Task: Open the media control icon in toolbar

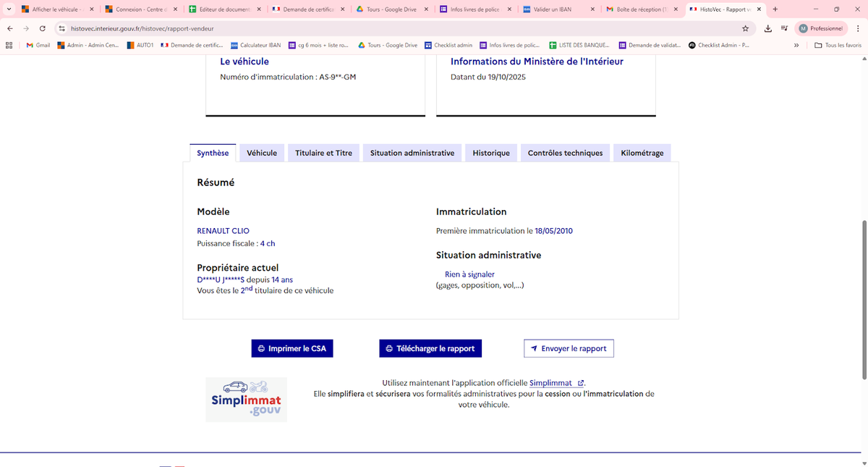Action: click(x=784, y=28)
